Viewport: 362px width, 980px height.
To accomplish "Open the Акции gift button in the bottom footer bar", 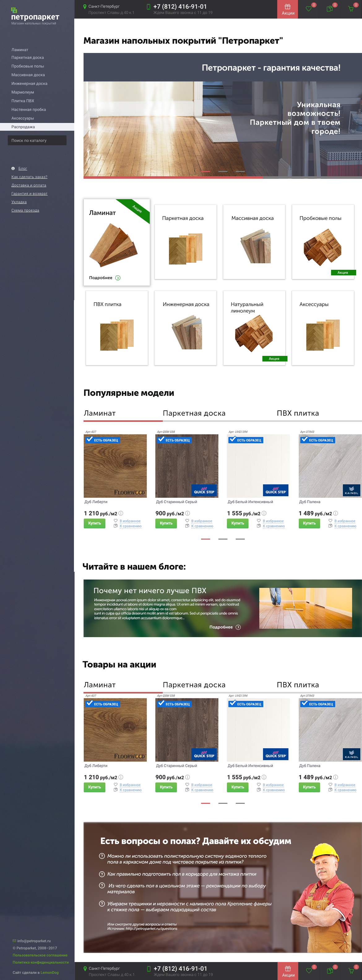I will tap(288, 971).
